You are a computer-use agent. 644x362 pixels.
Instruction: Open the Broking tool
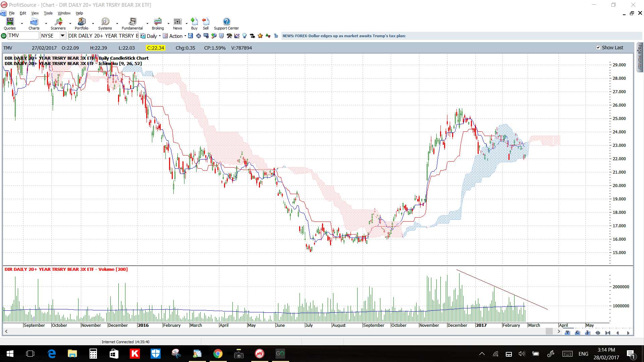pyautogui.click(x=158, y=24)
